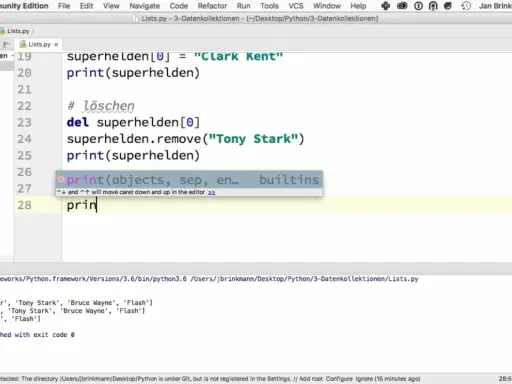The width and height of the screenshot is (512, 384).
Task: Click the circled-one 1Password menu bar icon
Action: [x=418, y=6]
